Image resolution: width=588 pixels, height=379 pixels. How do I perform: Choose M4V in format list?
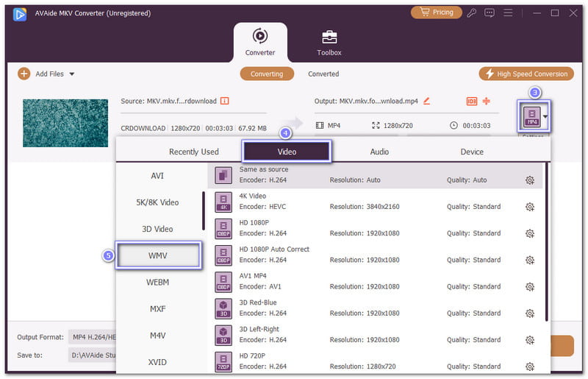[157, 336]
